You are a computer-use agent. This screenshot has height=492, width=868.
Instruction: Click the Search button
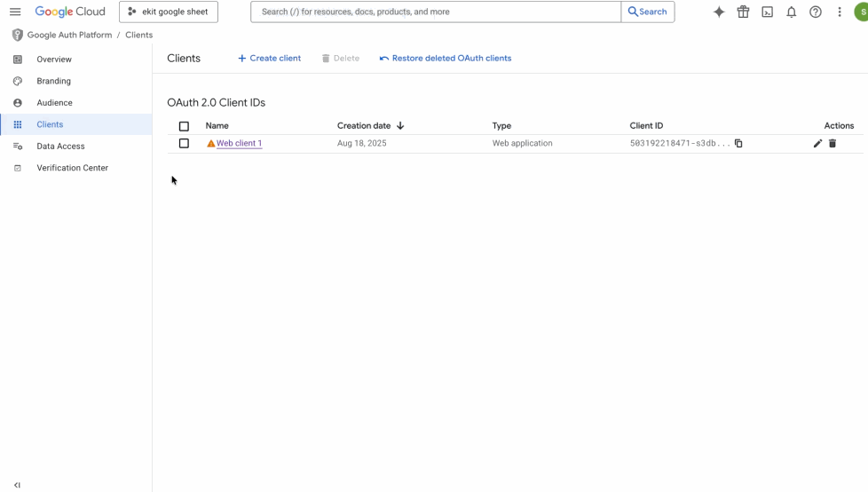[x=648, y=12]
